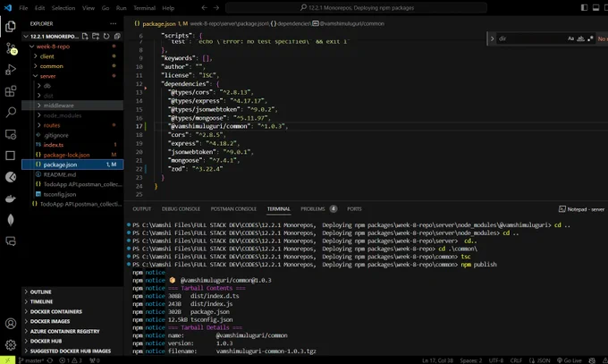The image size is (608, 364).
Task: Click the find input field
Action: [x=531, y=38]
